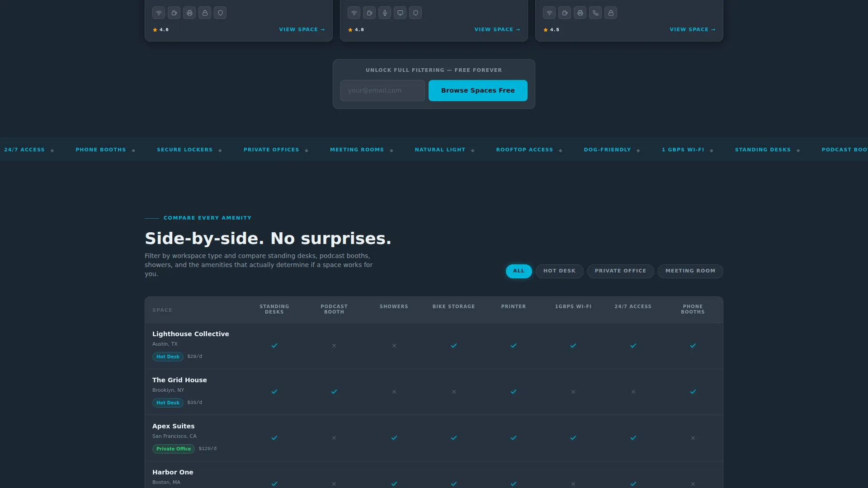The image size is (868, 488).
Task: Click Apex Suites Phone Booths cross mark
Action: [x=693, y=438]
